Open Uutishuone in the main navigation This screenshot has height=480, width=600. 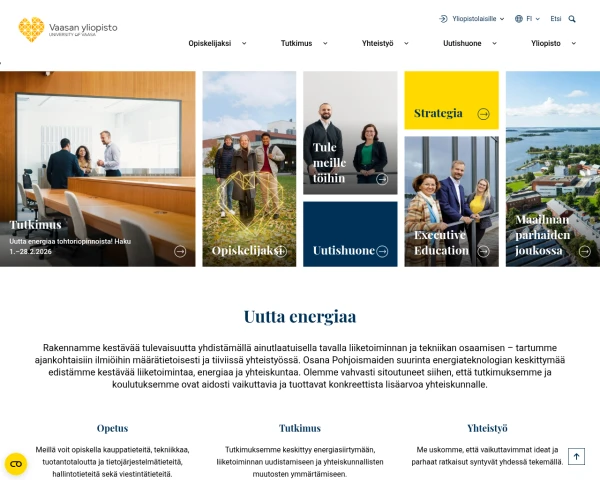pos(462,43)
